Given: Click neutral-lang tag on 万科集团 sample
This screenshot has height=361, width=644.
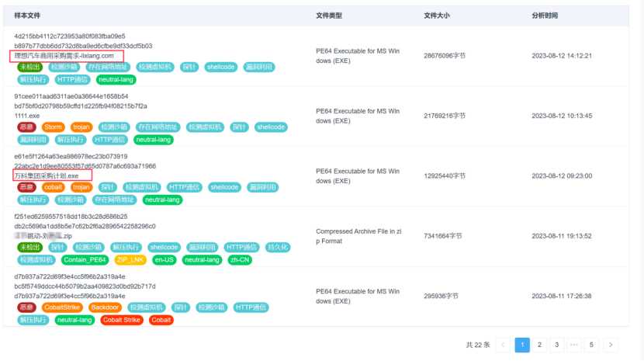Looking at the screenshot, I should tap(163, 200).
